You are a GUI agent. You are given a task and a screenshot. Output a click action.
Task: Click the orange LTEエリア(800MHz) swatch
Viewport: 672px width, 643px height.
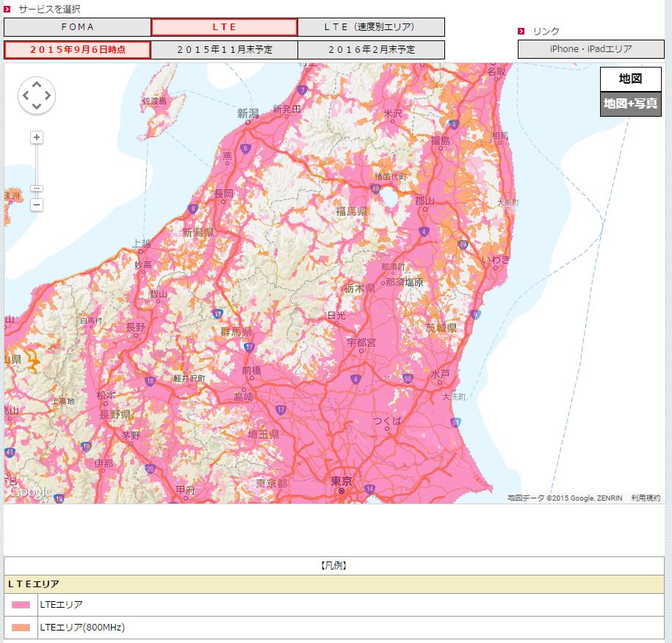pyautogui.click(x=21, y=628)
